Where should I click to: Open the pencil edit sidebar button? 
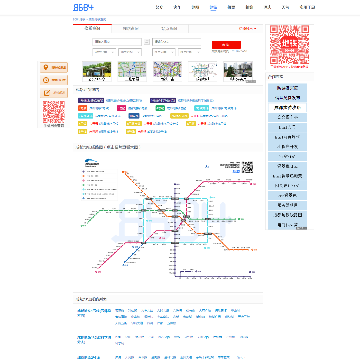click(54, 93)
